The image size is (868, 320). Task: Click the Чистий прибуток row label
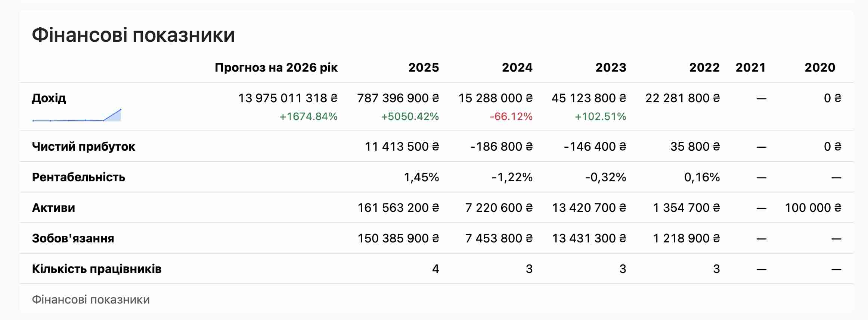coord(84,147)
